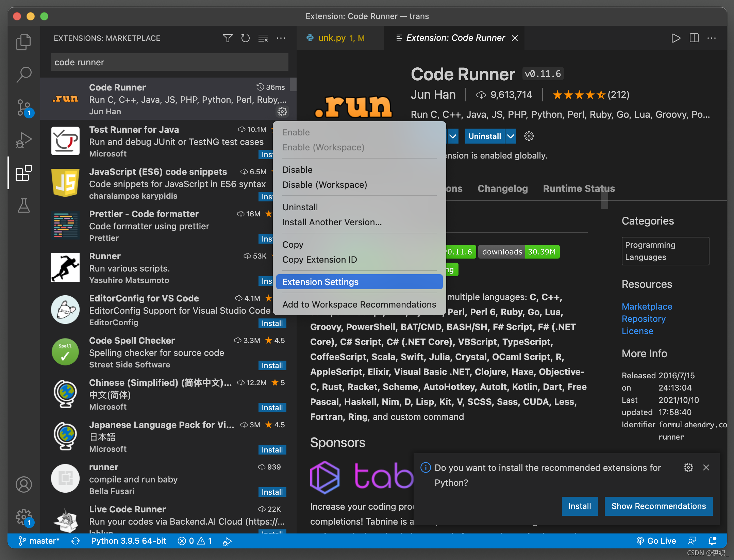
Task: Select Install Another Version...
Action: (x=359, y=222)
